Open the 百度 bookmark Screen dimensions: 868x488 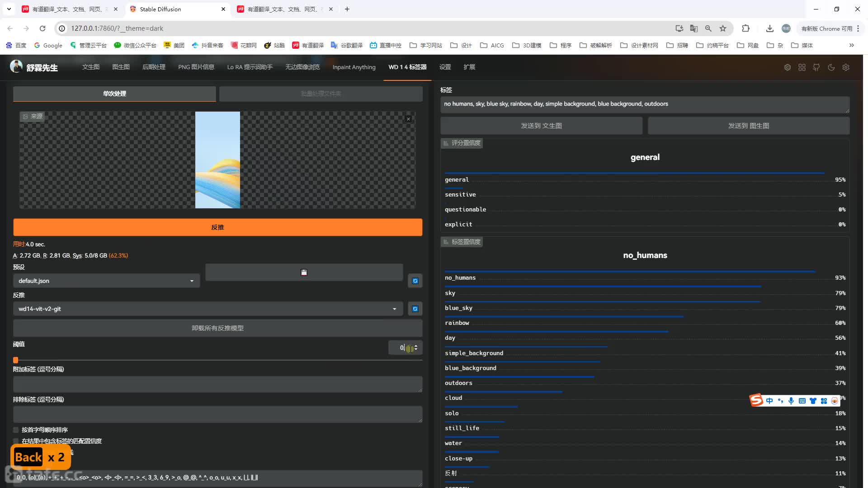[16, 45]
